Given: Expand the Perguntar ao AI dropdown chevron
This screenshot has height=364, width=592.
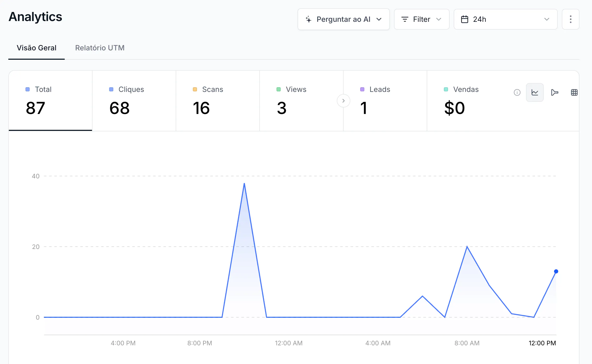Looking at the screenshot, I should point(379,19).
